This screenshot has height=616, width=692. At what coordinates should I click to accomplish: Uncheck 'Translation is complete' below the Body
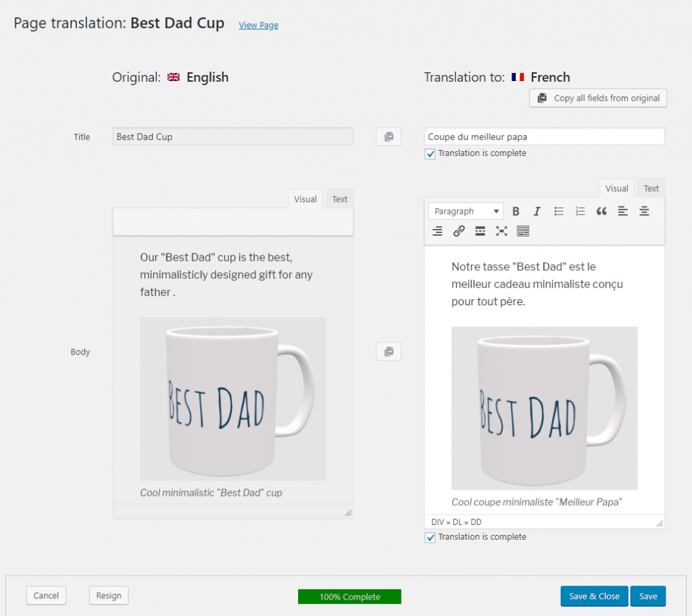[430, 537]
